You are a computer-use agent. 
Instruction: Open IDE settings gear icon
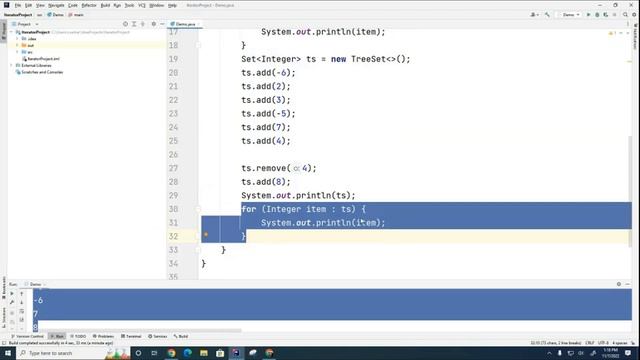634,15
